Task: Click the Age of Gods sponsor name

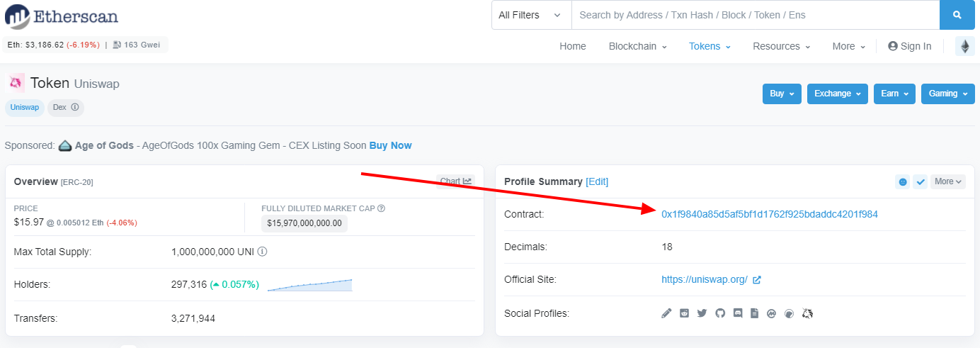Action: coord(105,145)
